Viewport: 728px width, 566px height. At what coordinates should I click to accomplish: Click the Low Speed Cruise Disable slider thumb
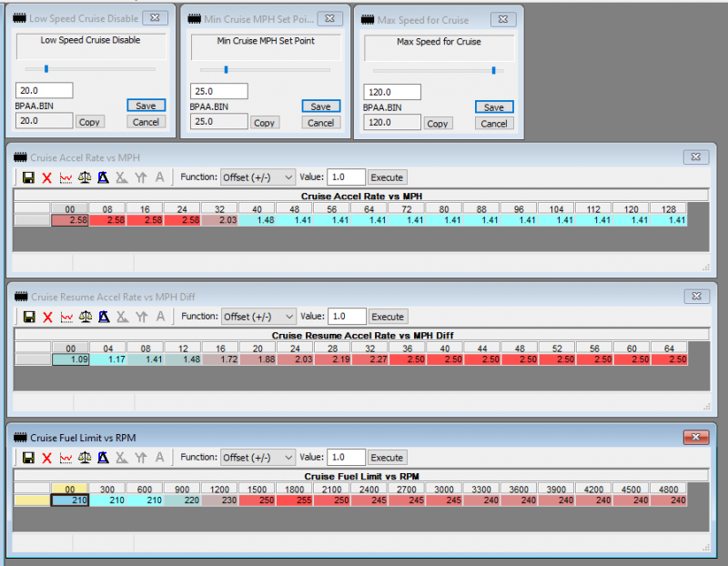point(45,68)
